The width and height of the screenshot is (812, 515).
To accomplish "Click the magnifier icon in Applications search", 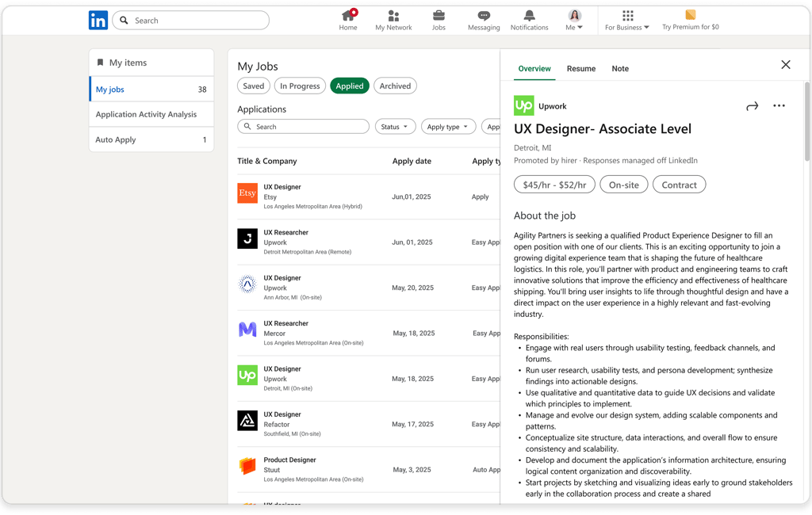I will click(247, 126).
